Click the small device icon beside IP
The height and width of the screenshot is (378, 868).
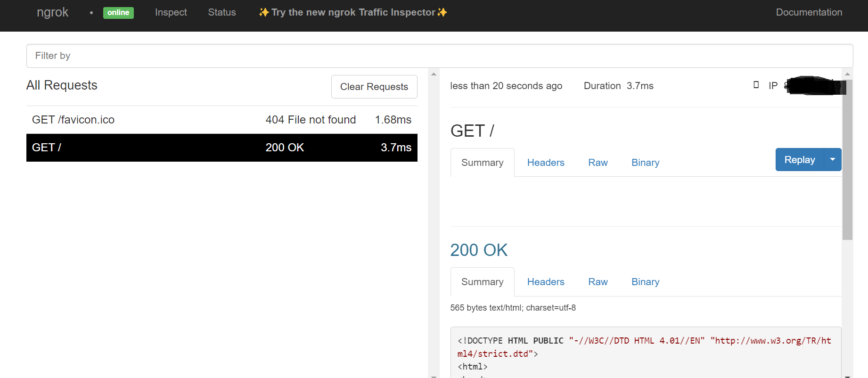756,85
